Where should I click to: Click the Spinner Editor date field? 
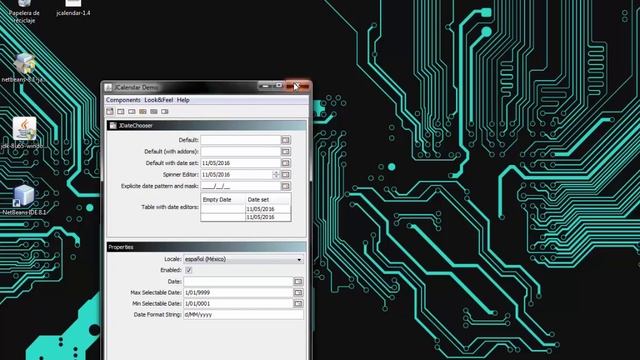236,174
